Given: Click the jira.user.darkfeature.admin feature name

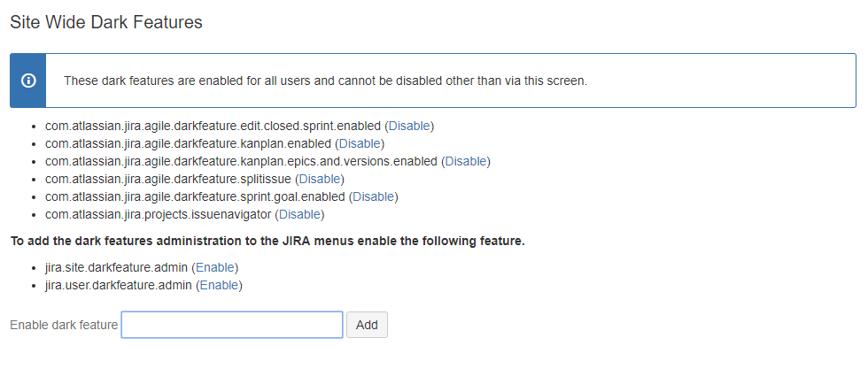Looking at the screenshot, I should 119,285.
